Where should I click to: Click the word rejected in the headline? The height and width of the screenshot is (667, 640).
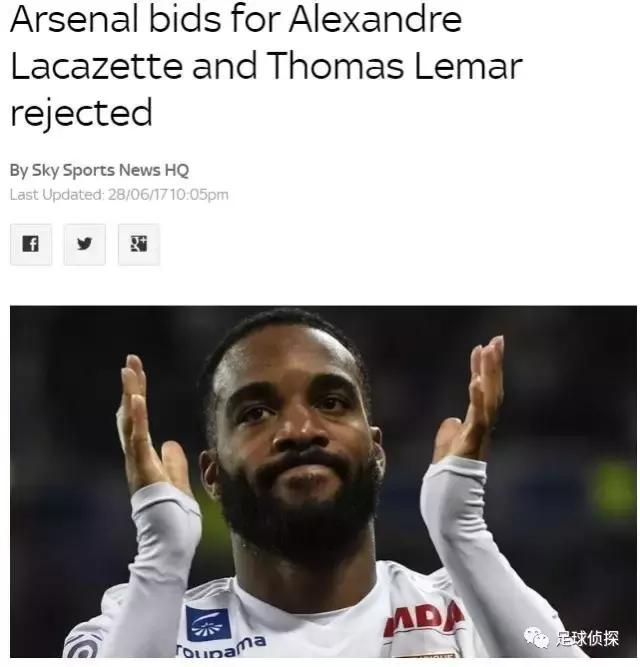coord(81,113)
